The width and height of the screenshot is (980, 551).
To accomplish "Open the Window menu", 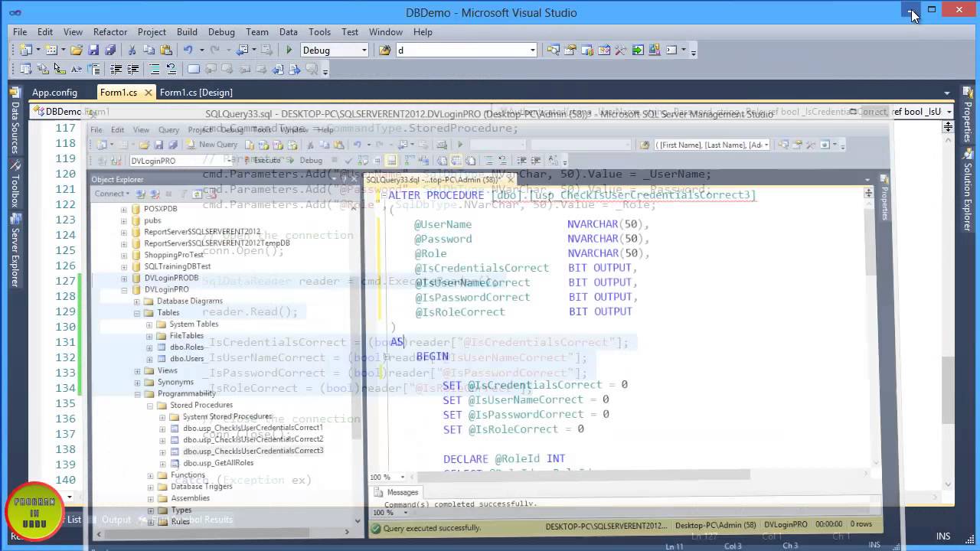I will (386, 31).
